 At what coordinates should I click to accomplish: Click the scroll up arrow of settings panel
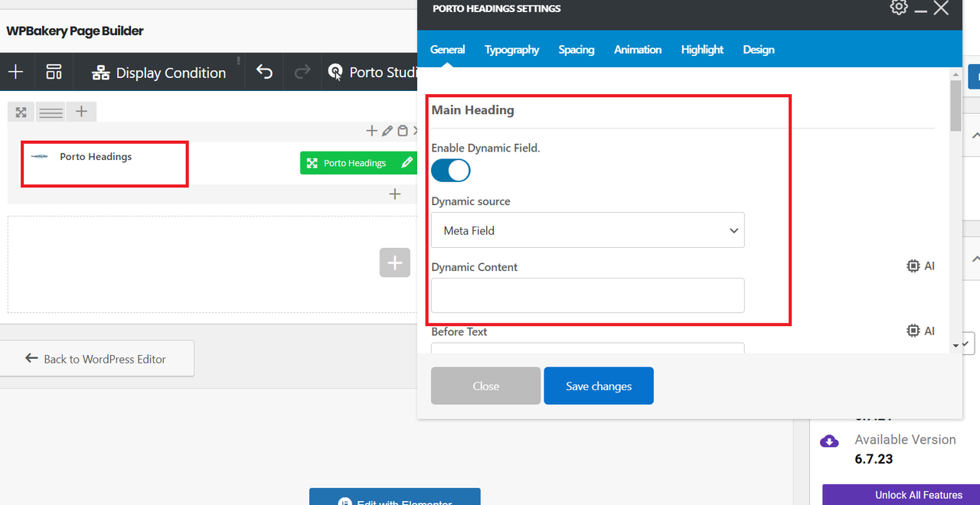click(x=955, y=74)
